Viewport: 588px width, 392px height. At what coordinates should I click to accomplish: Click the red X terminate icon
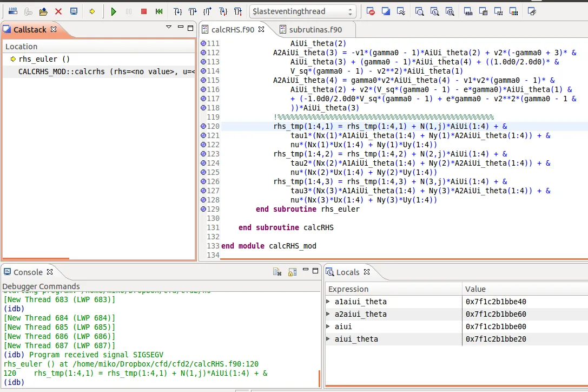click(x=58, y=11)
